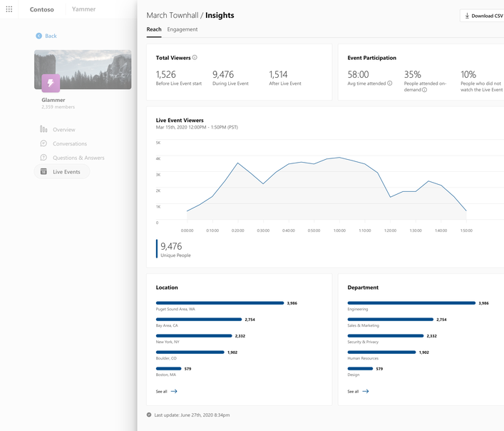
Task: Click the Download CSV button
Action: point(482,16)
